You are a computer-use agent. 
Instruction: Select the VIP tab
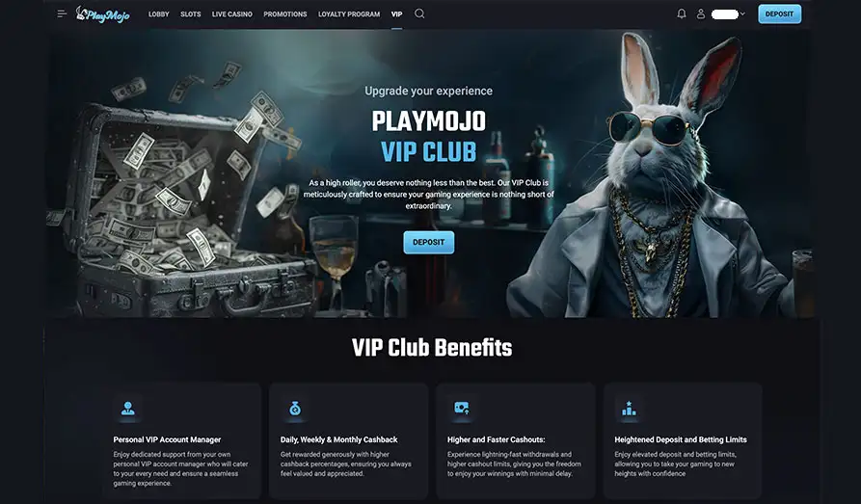pos(397,14)
